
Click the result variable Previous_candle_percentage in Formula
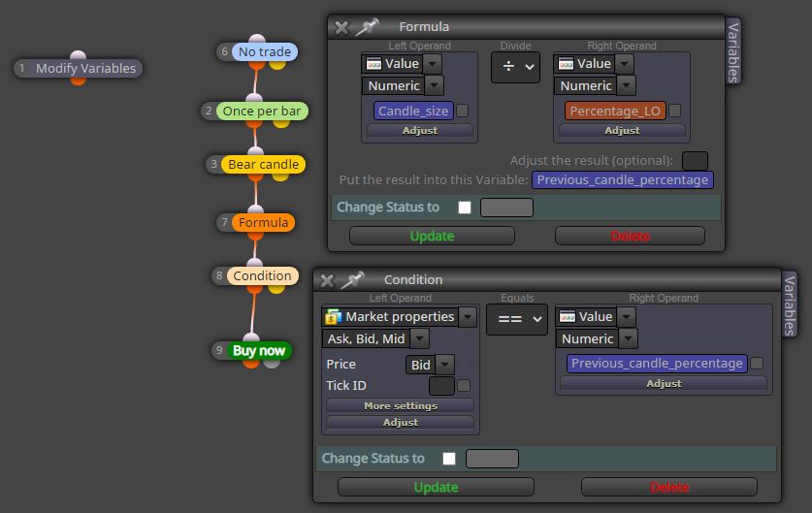(623, 179)
